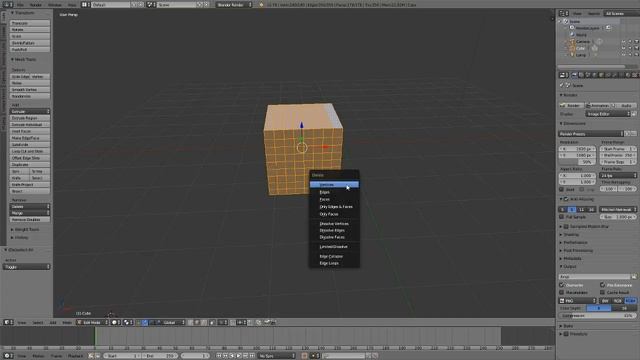Click the RenderLayers item in outliner
Image resolution: width=640 pixels, height=360 pixels.
[587, 28]
